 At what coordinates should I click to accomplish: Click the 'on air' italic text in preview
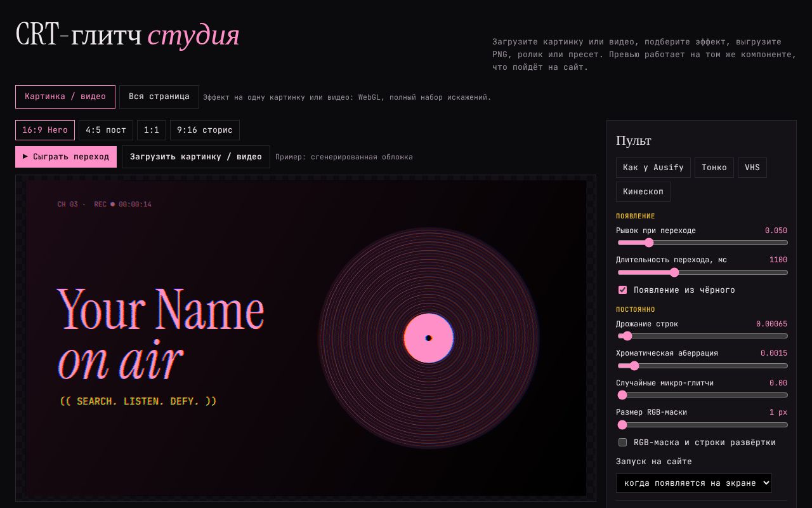121,361
